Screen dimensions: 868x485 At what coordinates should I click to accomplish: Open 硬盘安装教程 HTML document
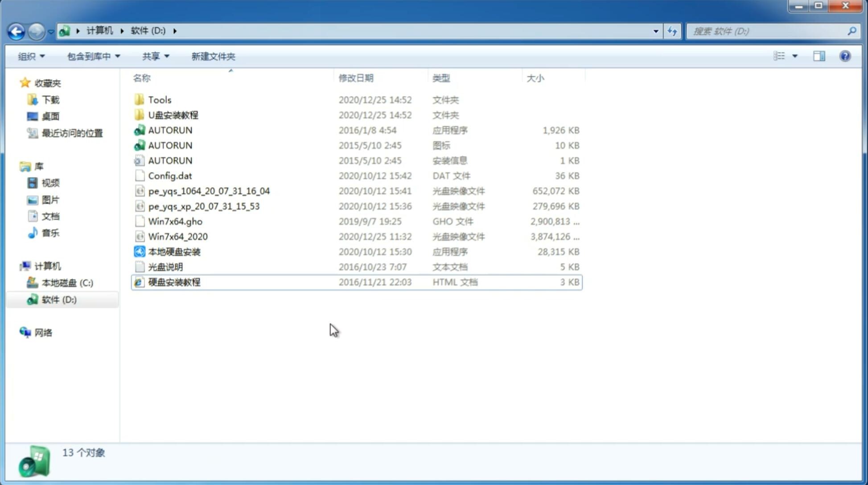click(173, 282)
